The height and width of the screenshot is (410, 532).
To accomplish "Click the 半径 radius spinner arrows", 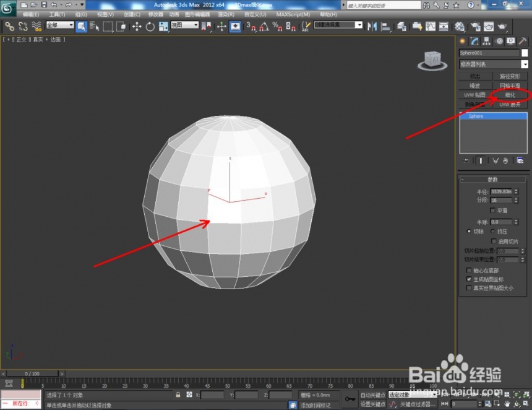I will point(516,191).
